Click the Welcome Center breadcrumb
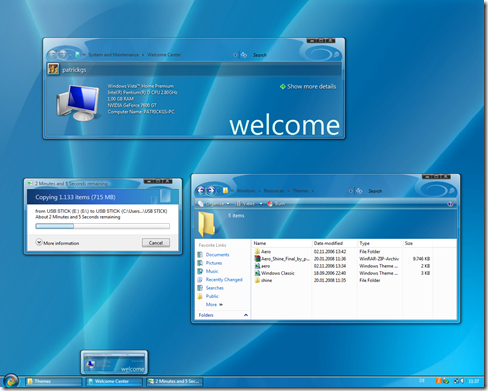Image resolution: width=488 pixels, height=391 pixels. pyautogui.click(x=164, y=55)
